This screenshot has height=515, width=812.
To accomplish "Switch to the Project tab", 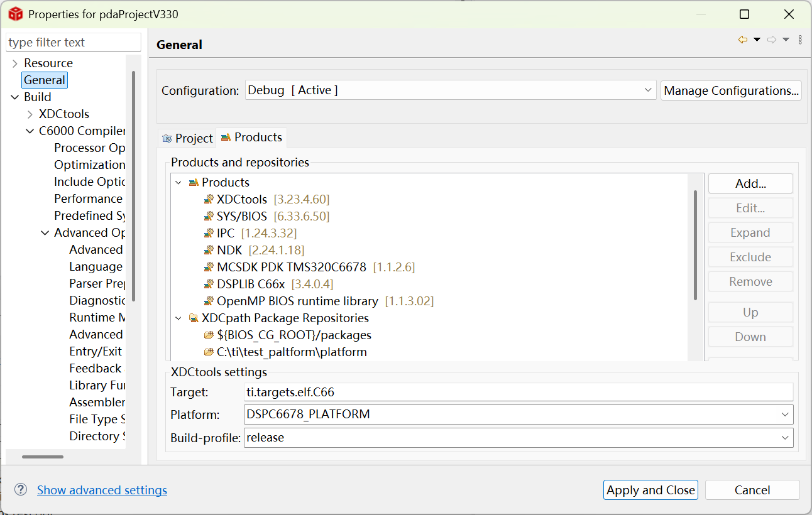I will pyautogui.click(x=187, y=138).
